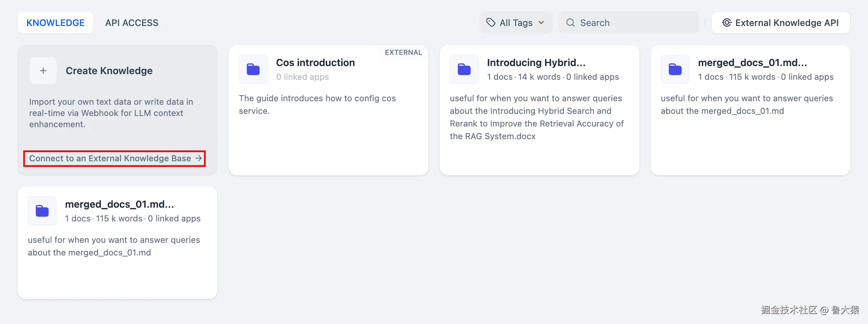Select the KNOWLEDGE tab

55,23
